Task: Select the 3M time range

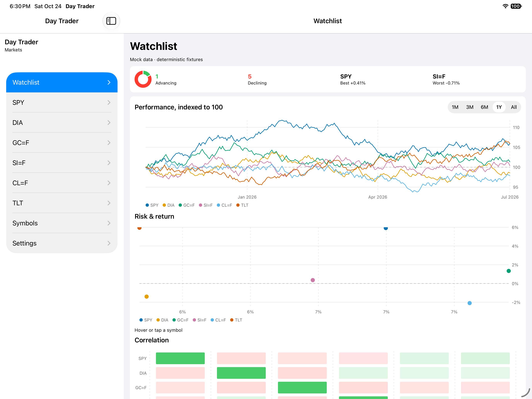Action: point(470,107)
